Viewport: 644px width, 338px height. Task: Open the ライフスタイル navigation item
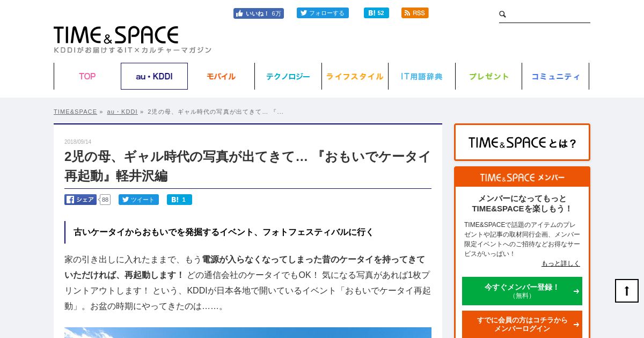point(355,76)
